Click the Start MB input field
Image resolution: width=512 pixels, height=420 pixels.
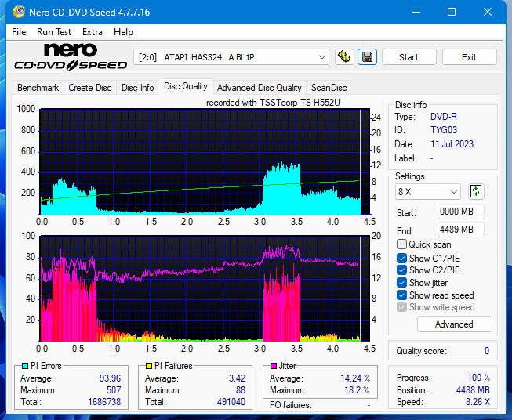pos(460,212)
